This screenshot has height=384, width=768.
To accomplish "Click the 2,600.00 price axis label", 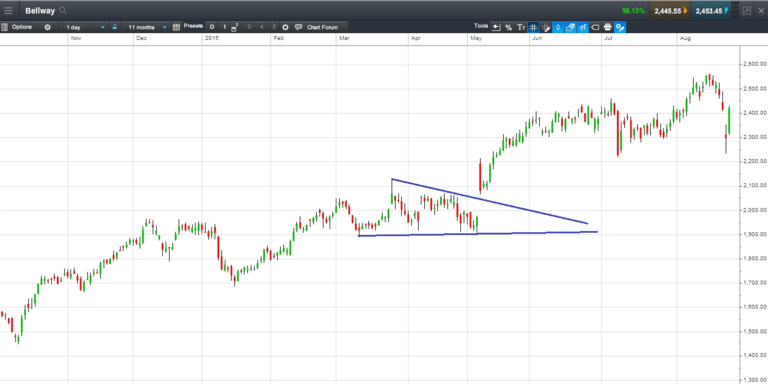I will tap(754, 64).
